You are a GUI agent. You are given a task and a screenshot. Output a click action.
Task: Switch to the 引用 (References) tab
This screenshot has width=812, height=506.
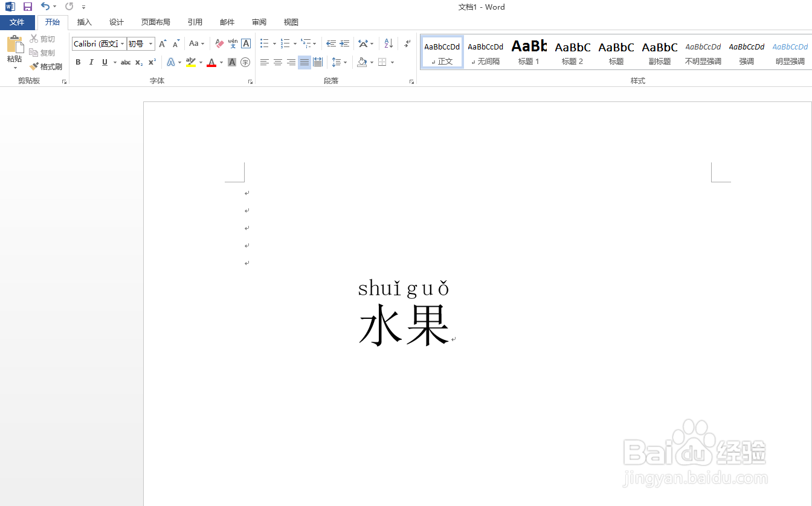195,22
